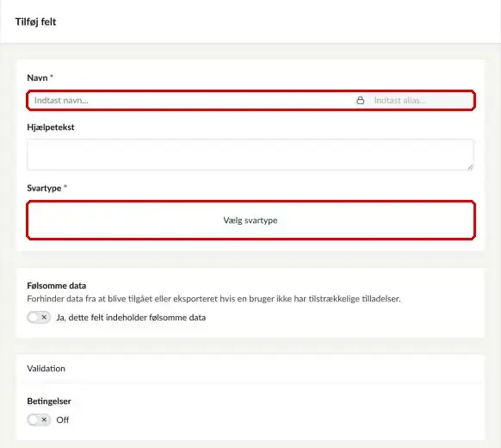Click the 'Ja, dette felt indeholder følsomme data' label
Image resolution: width=501 pixels, height=448 pixels.
[x=131, y=318]
